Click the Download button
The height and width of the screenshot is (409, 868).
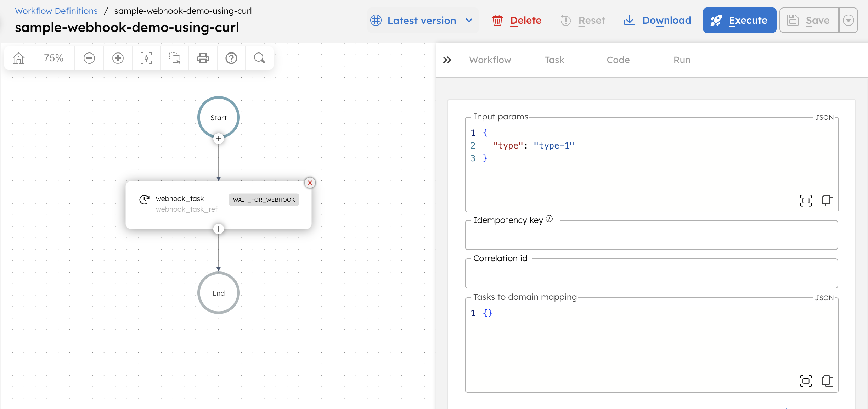pyautogui.click(x=657, y=21)
